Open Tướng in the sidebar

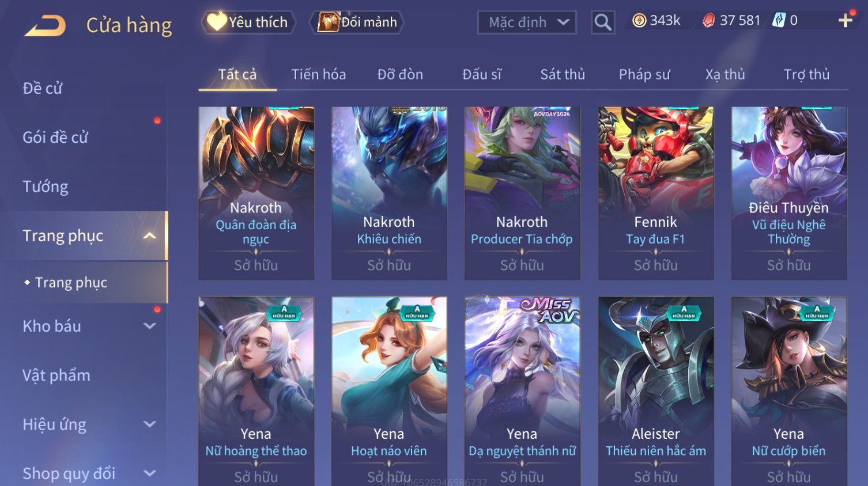coord(46,187)
